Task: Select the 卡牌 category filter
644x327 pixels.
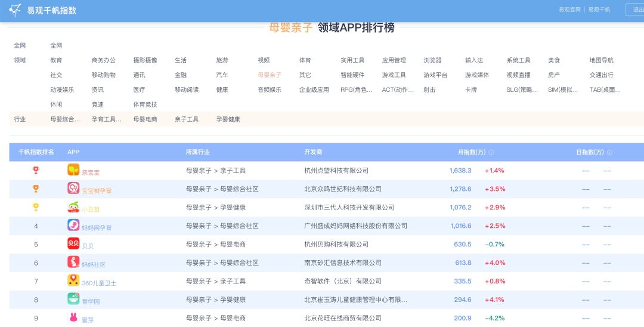Action: [x=471, y=90]
